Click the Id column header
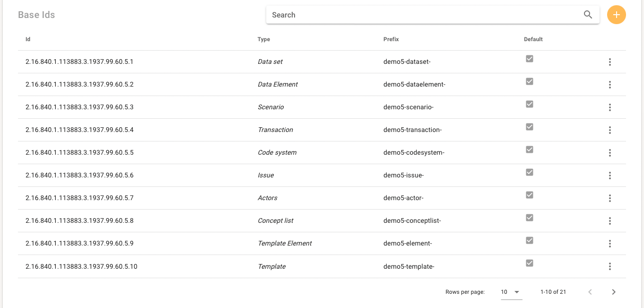Screen dimensions: 644x308 click(28, 39)
